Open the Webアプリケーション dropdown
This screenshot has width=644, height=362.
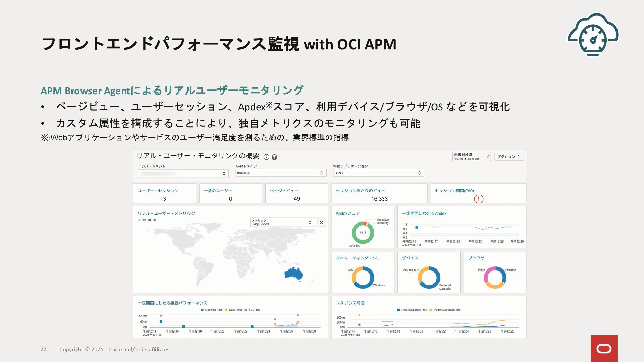tap(378, 173)
